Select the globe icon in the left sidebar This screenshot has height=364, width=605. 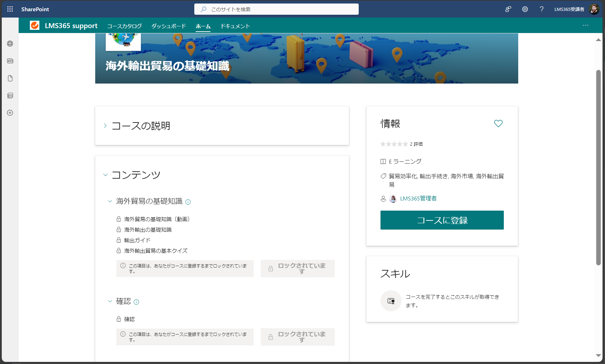10,44
